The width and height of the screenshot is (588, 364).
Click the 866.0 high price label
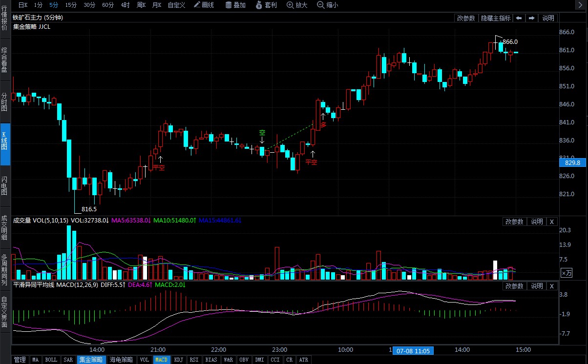510,42
